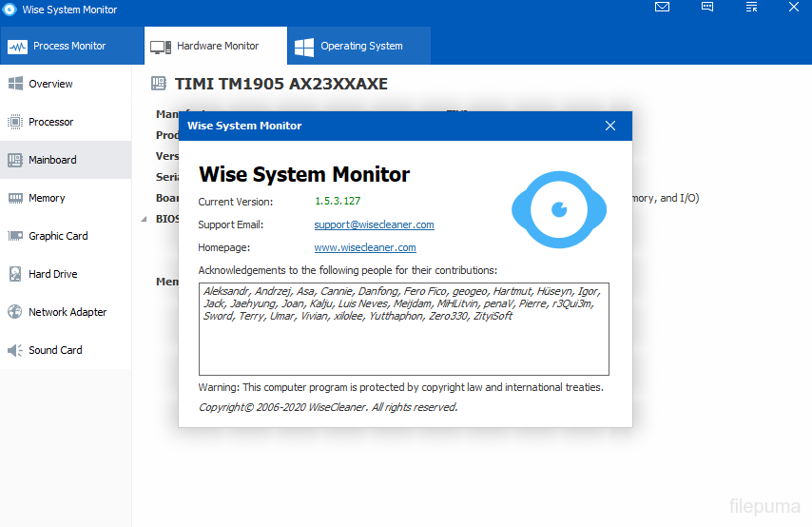The image size is (812, 527).
Task: Open the menu list icon in title bar
Action: (752, 7)
